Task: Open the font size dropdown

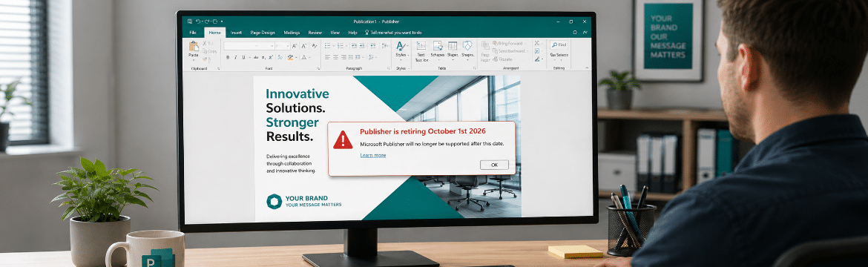Action: coord(283,46)
